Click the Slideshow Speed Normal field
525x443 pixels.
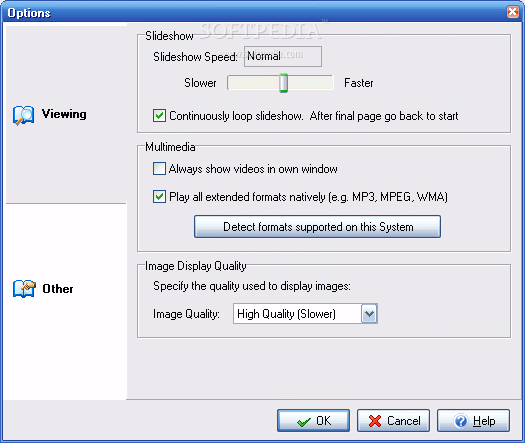pos(283,56)
